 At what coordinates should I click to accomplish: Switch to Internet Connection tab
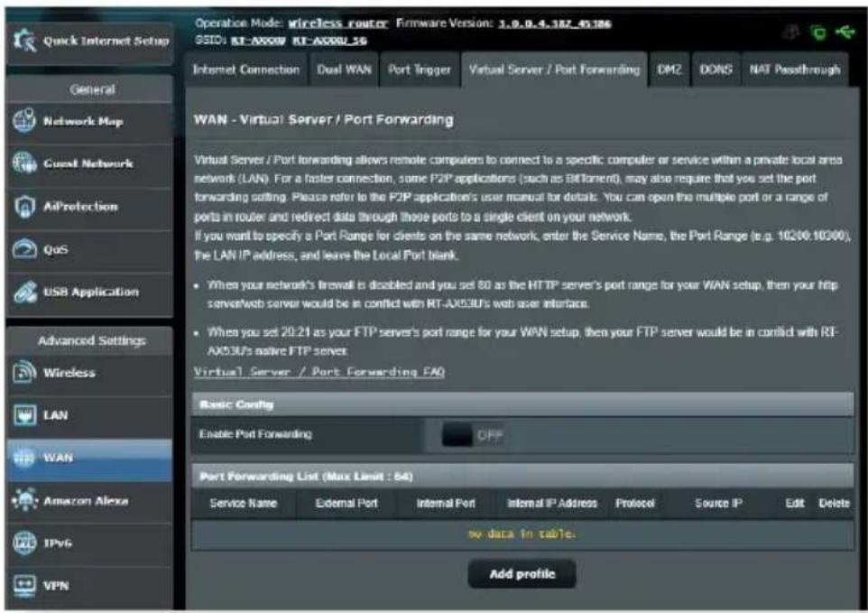pyautogui.click(x=245, y=70)
